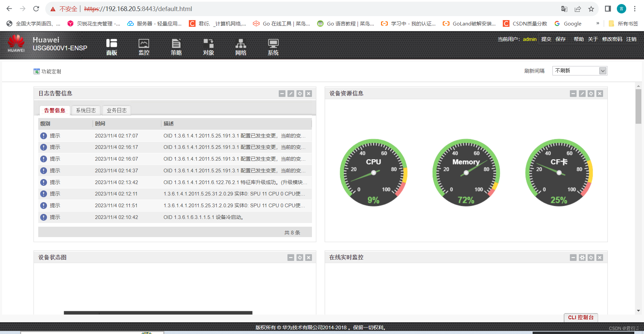Collapse the 设备状态图 panel
This screenshot has height=334, width=644.
click(x=291, y=258)
